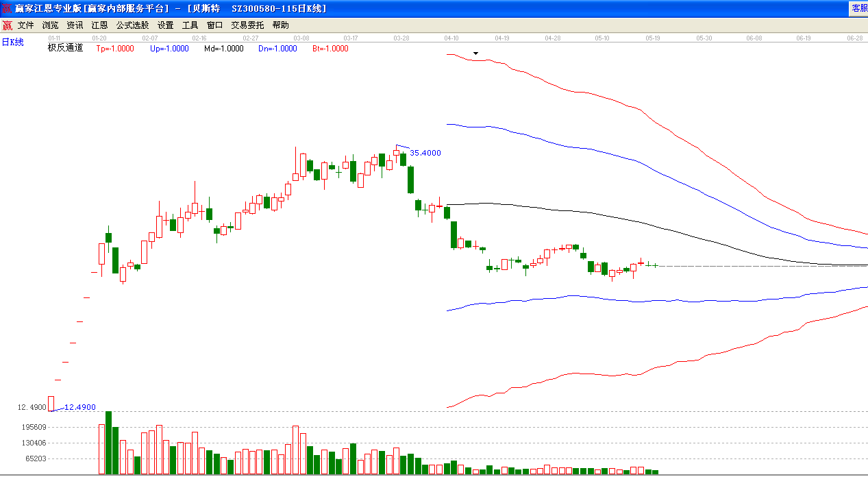Screen dimensions: 868x477
Task: Open the 资讯 menu
Action: pos(75,25)
